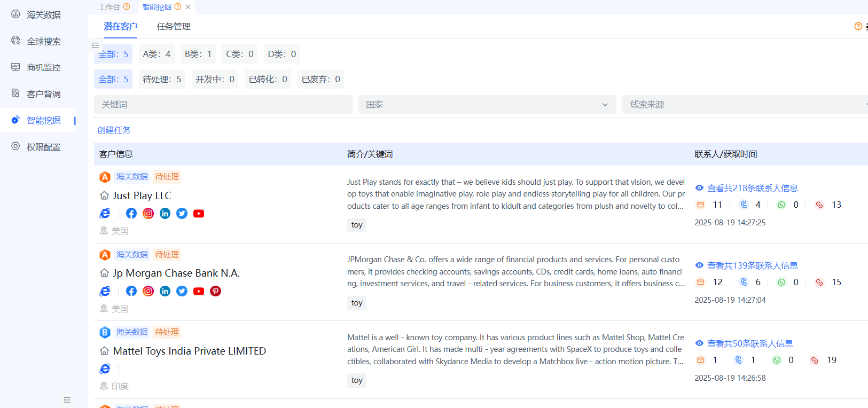Viewport: 868px width, 408px height.
Task: Open Mattel Toys India website browser icon
Action: point(105,369)
